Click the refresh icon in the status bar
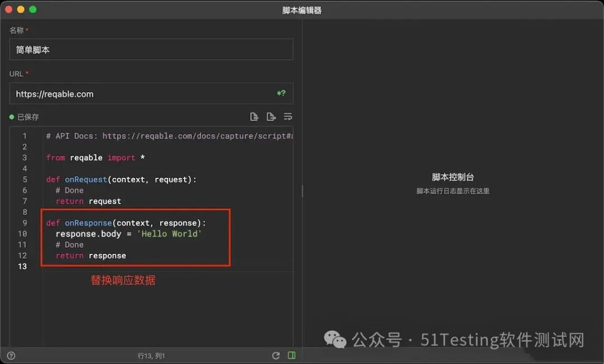Image resolution: width=604 pixels, height=364 pixels. pos(276,355)
